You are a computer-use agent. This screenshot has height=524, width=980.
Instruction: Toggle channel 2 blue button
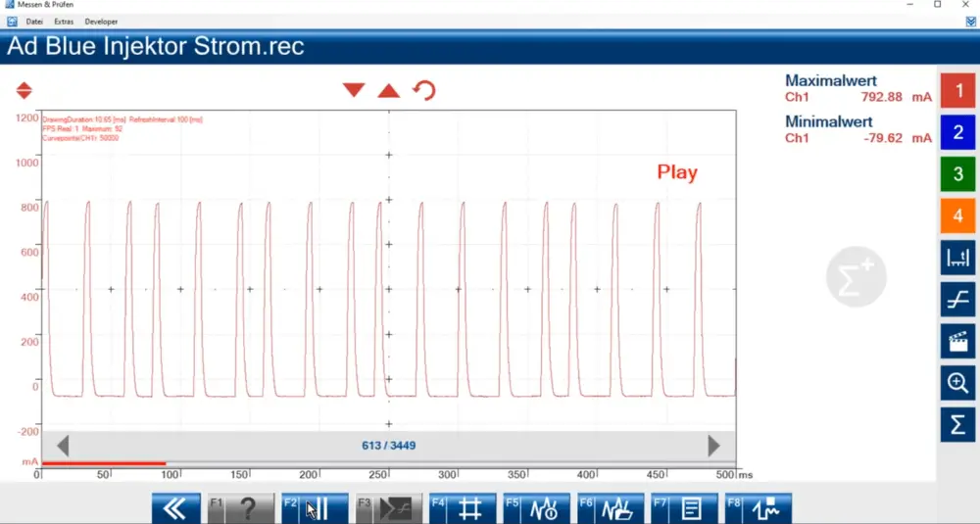(957, 132)
